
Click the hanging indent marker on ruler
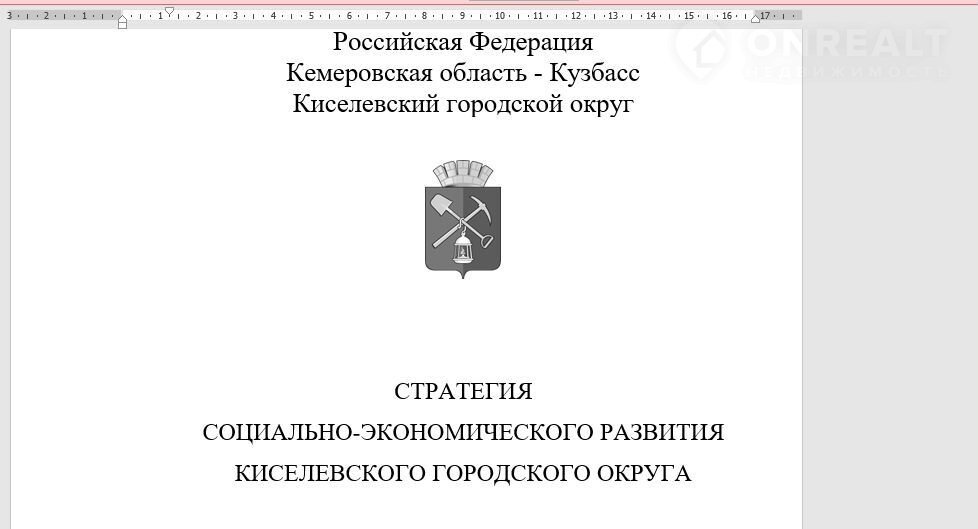[x=122, y=20]
